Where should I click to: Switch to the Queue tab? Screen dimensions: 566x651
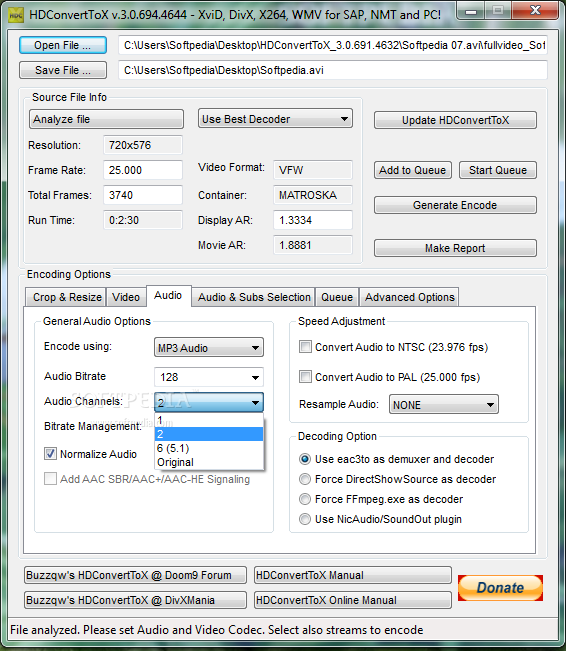point(337,297)
